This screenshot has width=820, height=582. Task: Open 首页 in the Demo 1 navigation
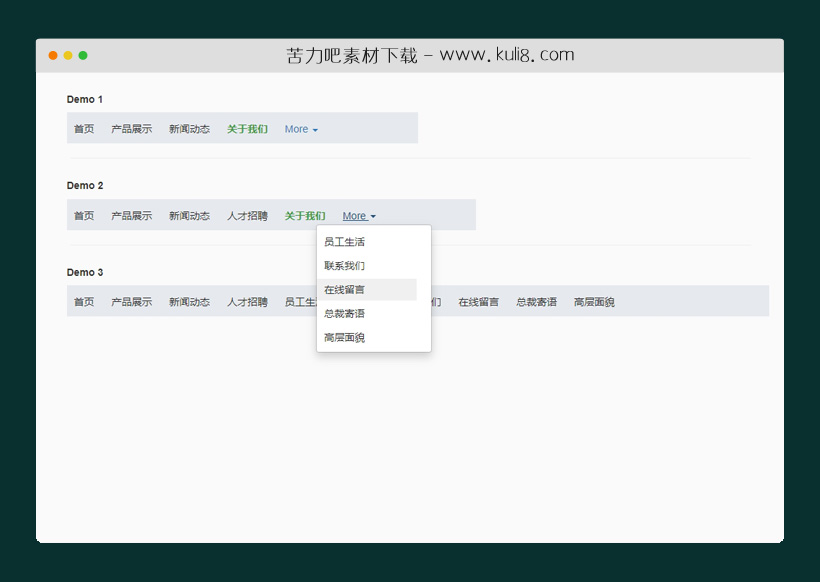(83, 129)
